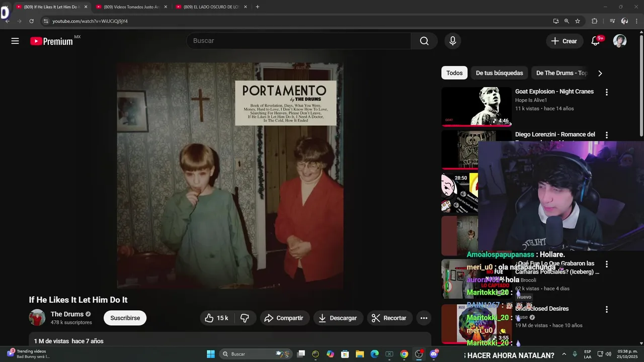The image size is (644, 362).
Task: Click the Descargar download button
Action: [338, 318]
